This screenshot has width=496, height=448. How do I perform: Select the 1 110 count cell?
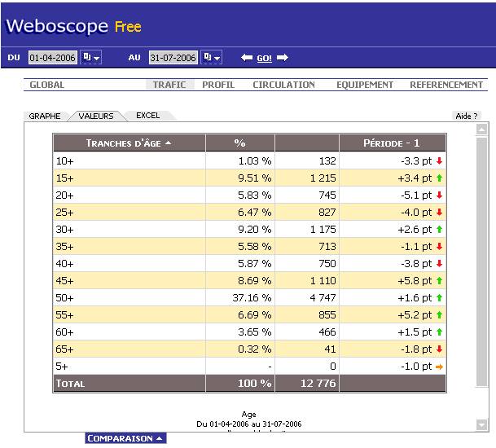click(x=307, y=281)
